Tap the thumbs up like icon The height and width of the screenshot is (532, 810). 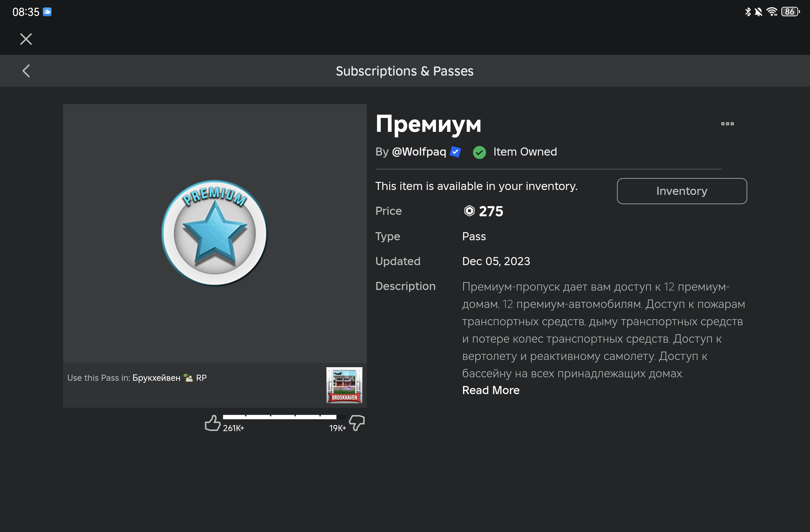point(213,423)
